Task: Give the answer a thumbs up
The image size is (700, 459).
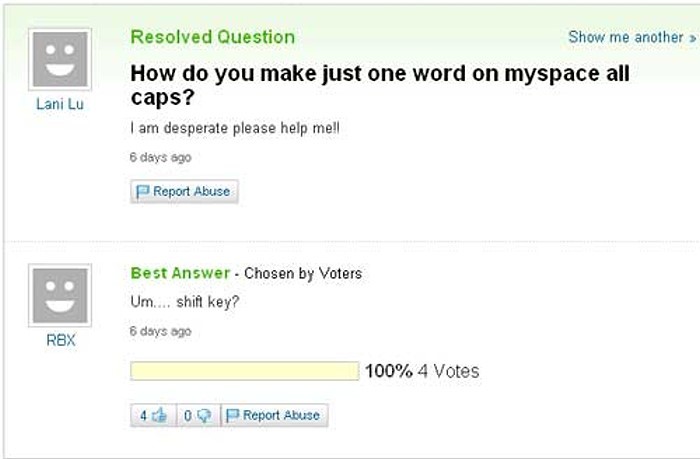Action: 159,416
